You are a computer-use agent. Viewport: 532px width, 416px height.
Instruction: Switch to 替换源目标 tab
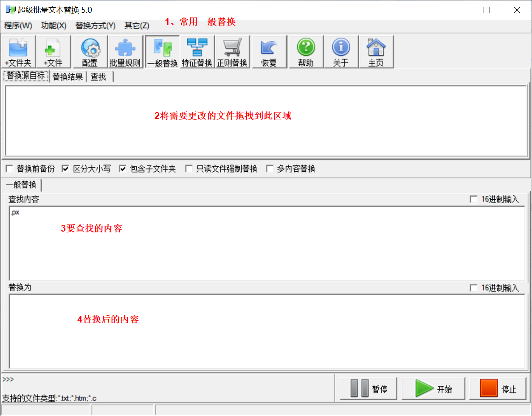coord(26,76)
